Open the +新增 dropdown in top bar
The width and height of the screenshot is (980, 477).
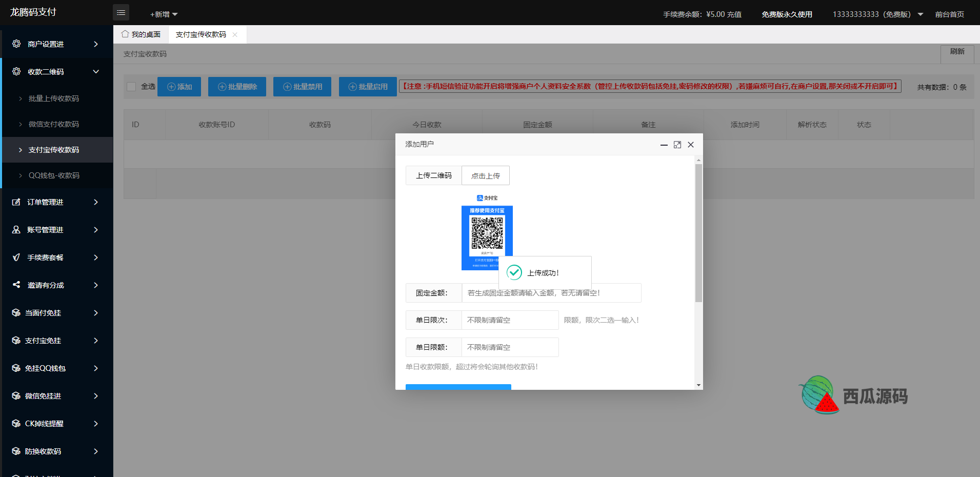(164, 14)
